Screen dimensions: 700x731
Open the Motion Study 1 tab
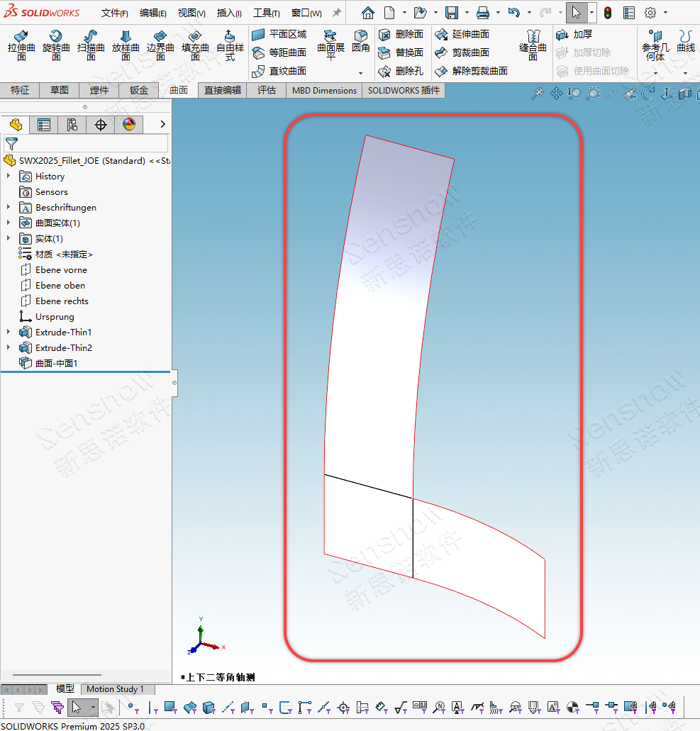point(115,689)
